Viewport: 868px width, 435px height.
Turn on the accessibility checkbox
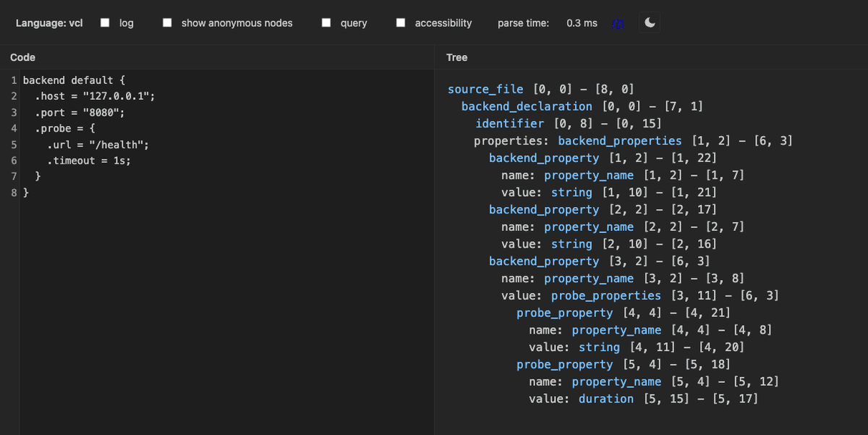[401, 23]
